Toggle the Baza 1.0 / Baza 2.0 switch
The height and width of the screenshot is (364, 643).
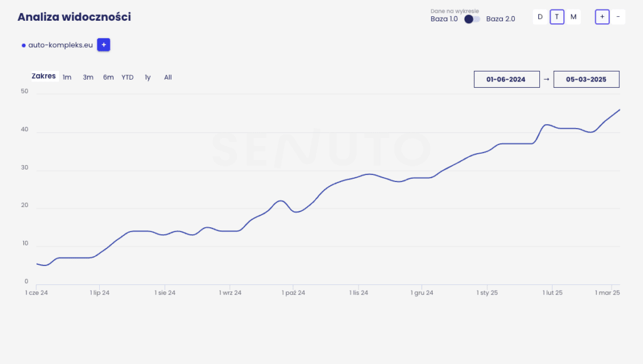[x=472, y=19]
